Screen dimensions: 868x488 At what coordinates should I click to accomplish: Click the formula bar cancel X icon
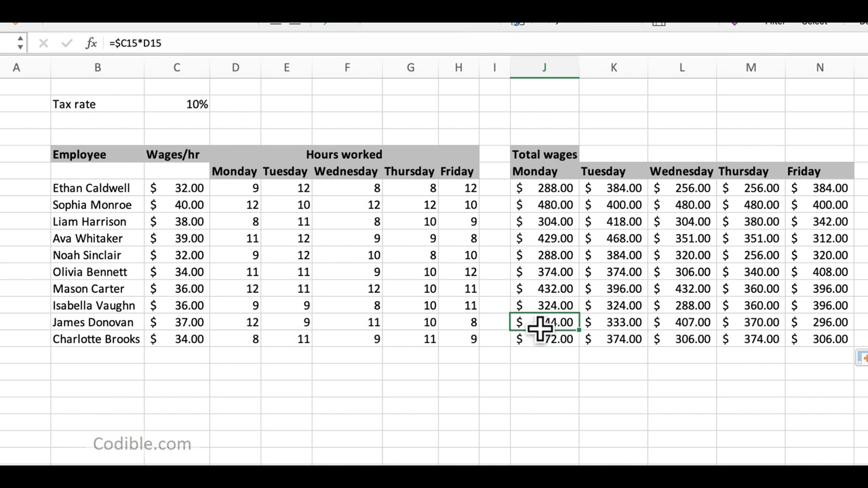tap(43, 43)
